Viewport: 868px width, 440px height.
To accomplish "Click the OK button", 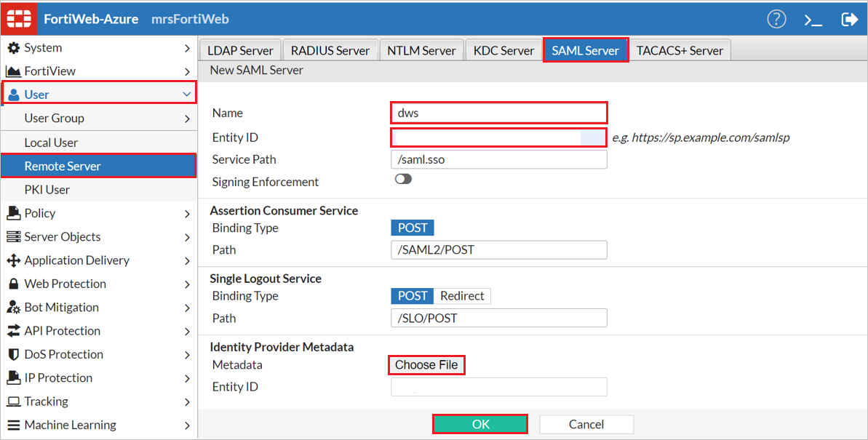I will [480, 425].
